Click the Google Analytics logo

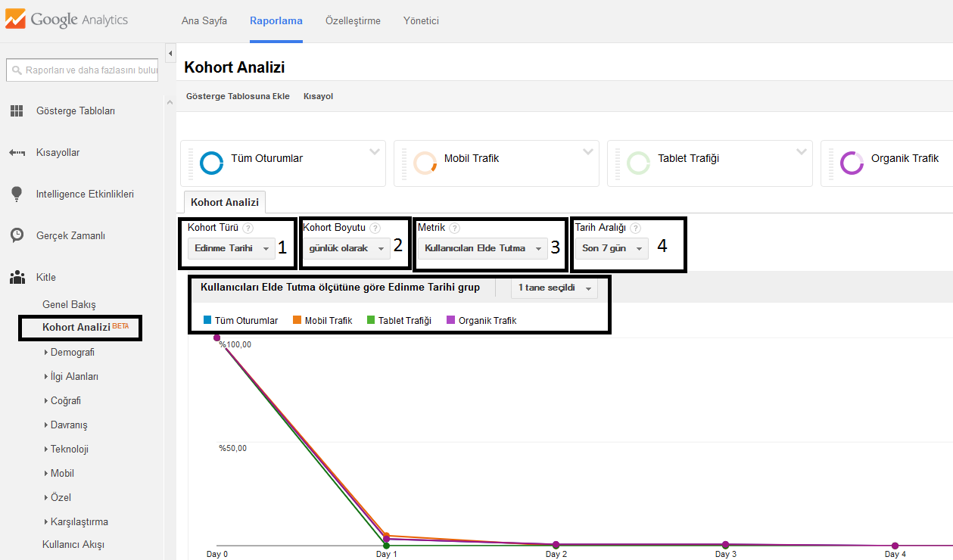(67, 20)
